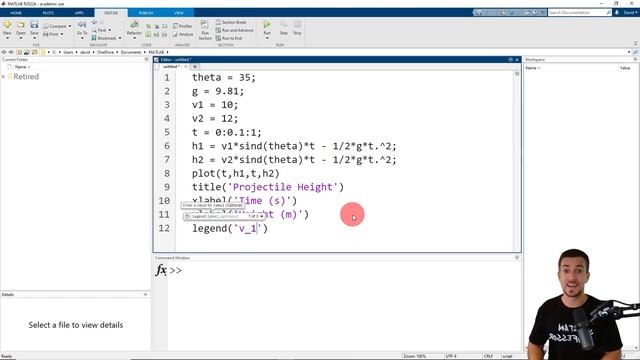
Task: Click Run to End
Action: (x=229, y=38)
